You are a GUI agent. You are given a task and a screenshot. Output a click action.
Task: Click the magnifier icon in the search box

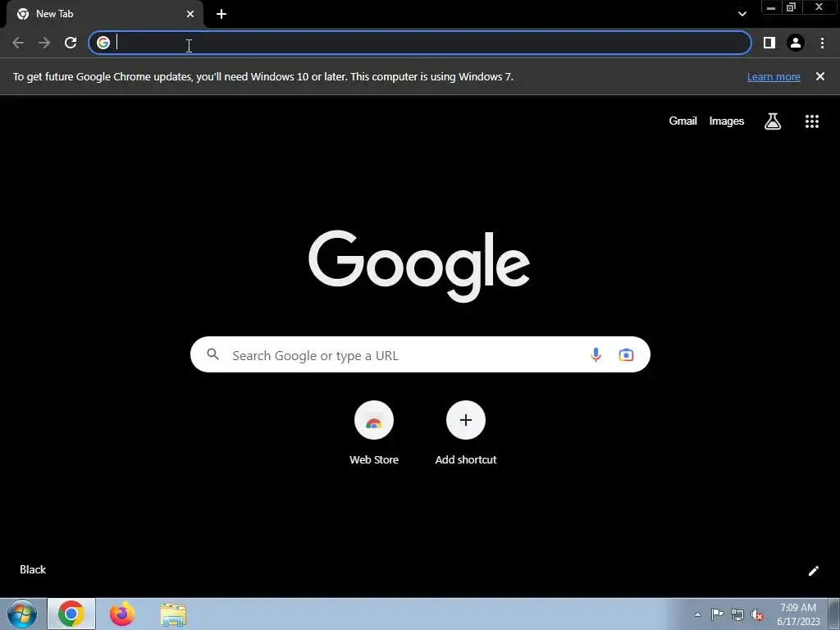[212, 354]
